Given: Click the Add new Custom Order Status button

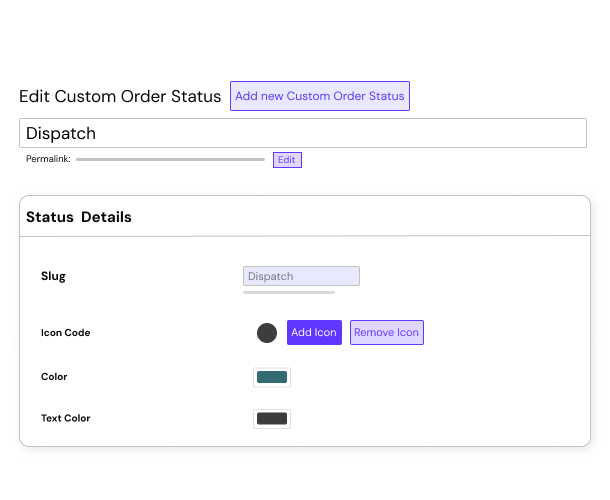Looking at the screenshot, I should coord(320,96).
